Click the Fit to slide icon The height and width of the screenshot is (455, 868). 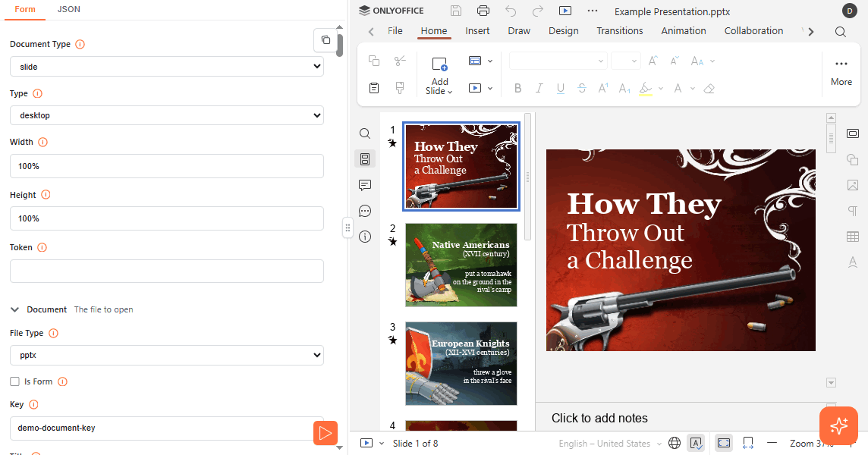pos(724,443)
